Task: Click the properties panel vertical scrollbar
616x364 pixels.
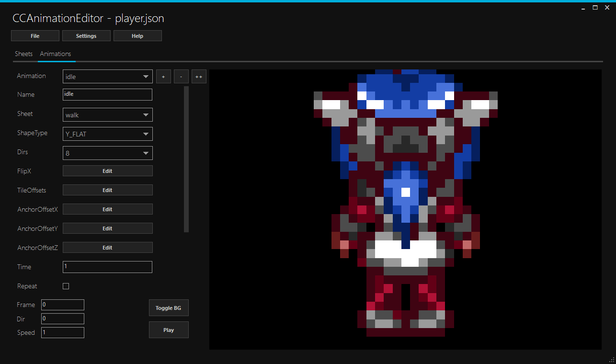Action: (x=186, y=159)
